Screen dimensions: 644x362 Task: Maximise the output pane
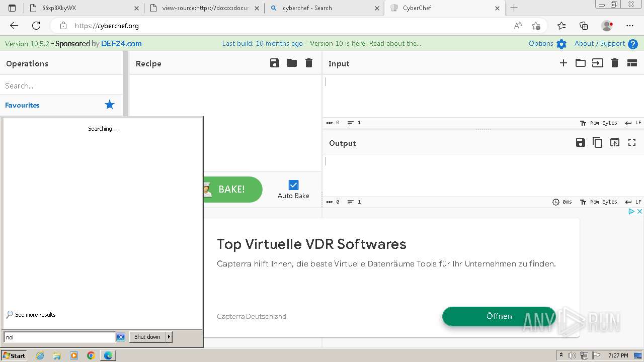tap(632, 142)
